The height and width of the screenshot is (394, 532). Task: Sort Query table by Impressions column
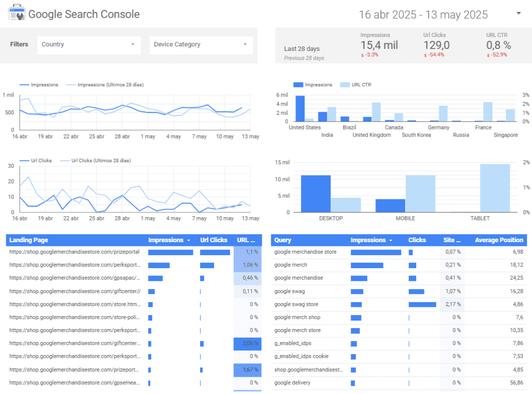tap(371, 240)
